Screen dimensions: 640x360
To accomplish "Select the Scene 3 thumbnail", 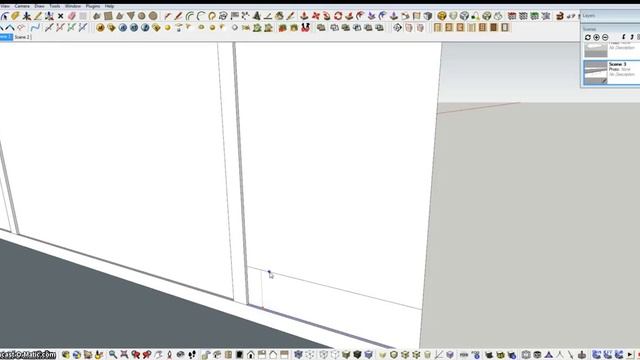I will tap(596, 72).
